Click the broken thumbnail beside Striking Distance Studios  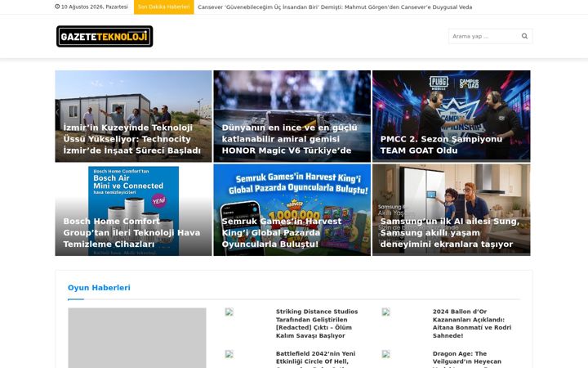(x=229, y=312)
